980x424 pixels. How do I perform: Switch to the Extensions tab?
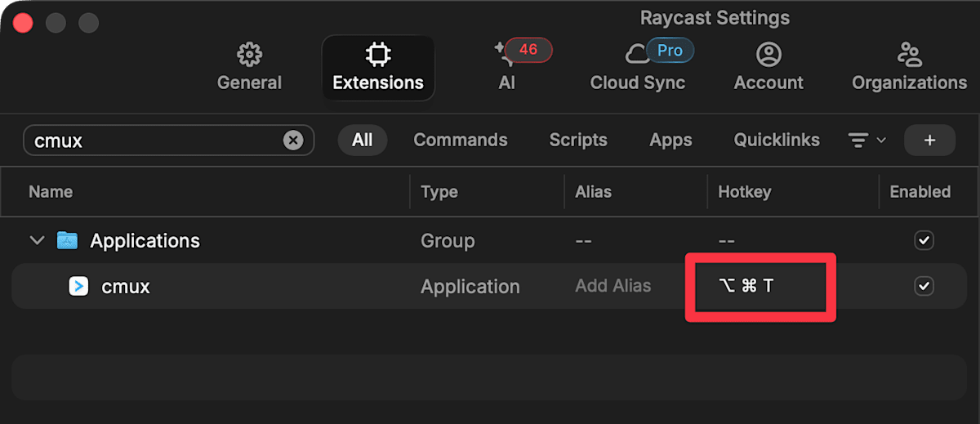point(378,69)
